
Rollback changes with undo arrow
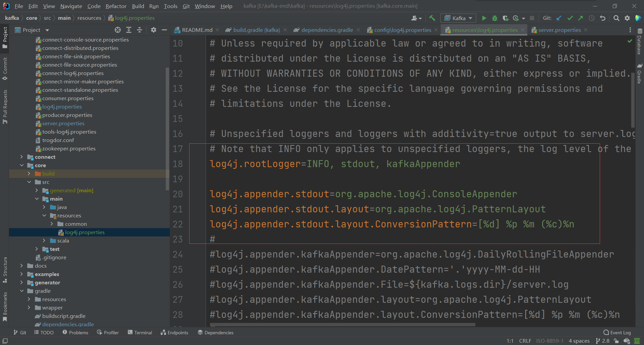click(x=603, y=18)
